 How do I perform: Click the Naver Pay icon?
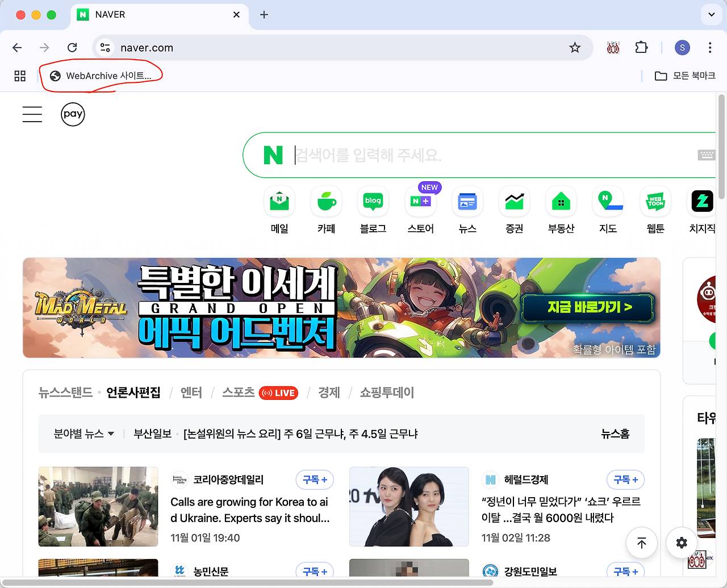73,114
